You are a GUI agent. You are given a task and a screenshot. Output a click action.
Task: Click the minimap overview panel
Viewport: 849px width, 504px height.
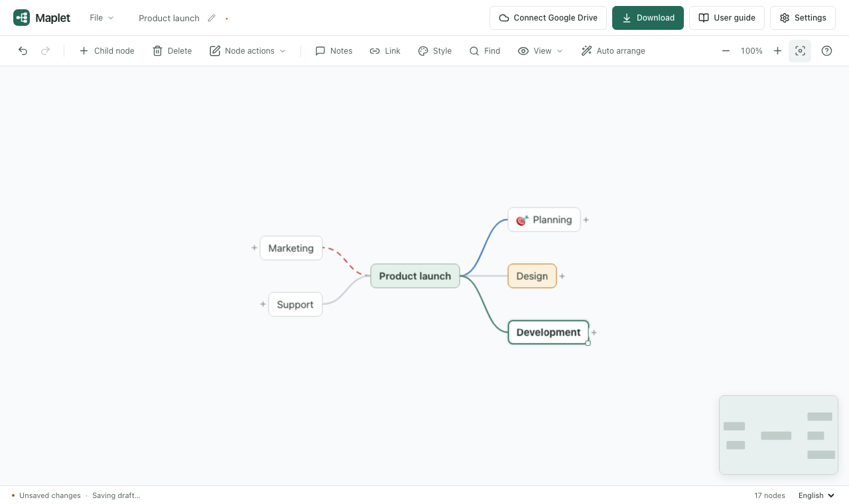(779, 435)
